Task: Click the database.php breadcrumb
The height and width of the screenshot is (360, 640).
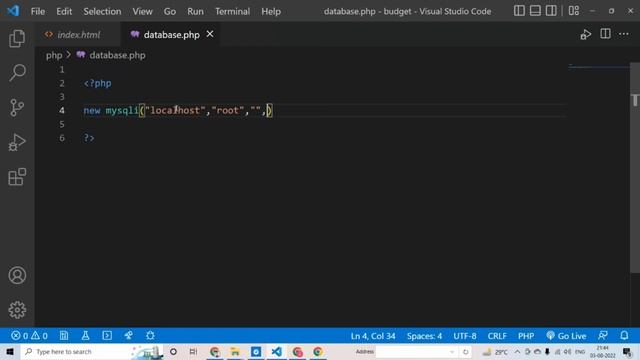Action: pos(117,55)
